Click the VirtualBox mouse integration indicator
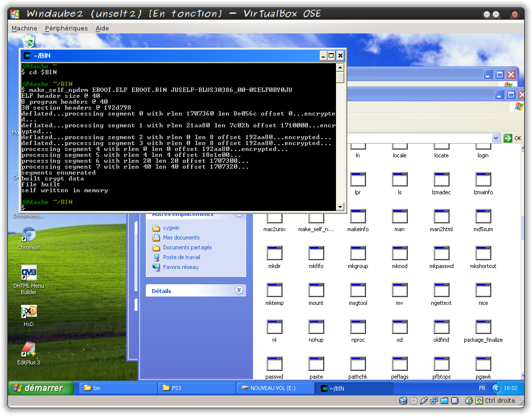Screen dimensions: 532x417 click(x=469, y=401)
